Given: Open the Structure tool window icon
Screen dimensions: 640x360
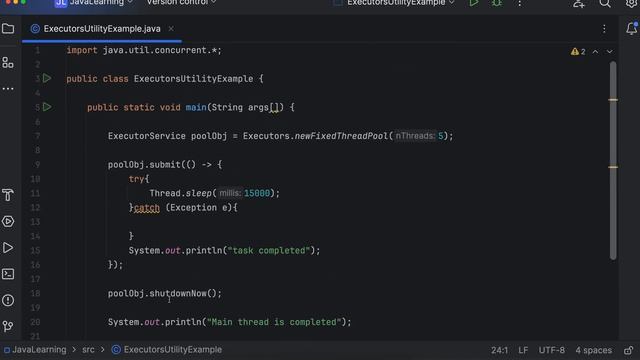Looking at the screenshot, I should pos(8,62).
